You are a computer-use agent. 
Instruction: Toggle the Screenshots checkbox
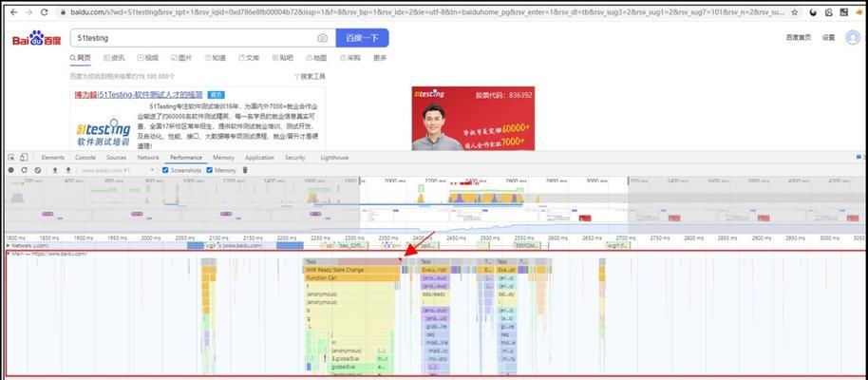coord(165,170)
